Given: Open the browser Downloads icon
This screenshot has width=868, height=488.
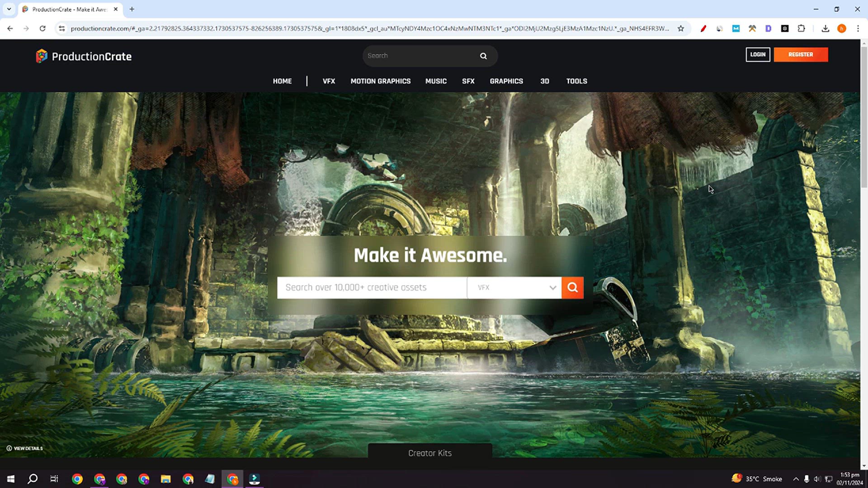Looking at the screenshot, I should [x=825, y=28].
